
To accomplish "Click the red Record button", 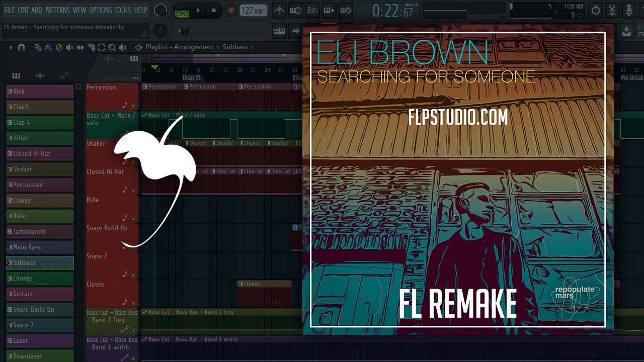I will tap(231, 10).
